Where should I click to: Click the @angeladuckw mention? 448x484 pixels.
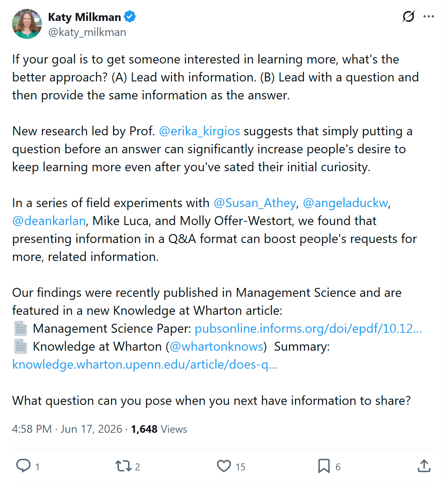(x=346, y=203)
